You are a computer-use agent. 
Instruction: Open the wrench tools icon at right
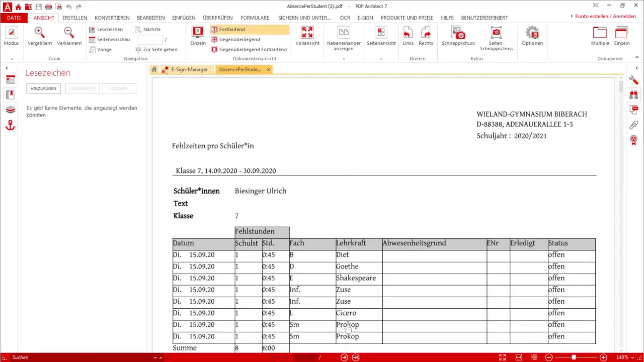click(x=633, y=79)
